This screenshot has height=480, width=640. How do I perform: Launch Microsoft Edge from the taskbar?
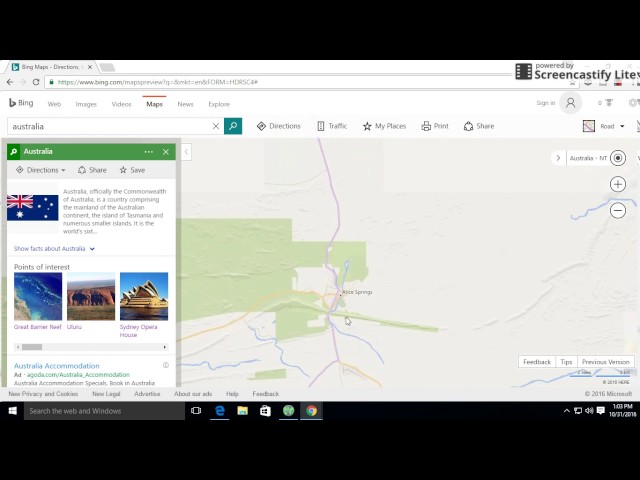click(220, 411)
